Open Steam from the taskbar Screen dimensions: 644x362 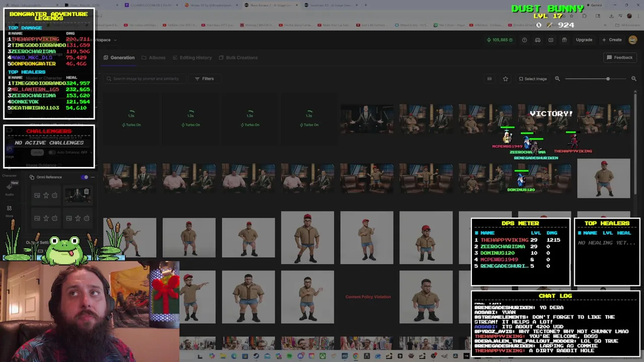coord(256,356)
